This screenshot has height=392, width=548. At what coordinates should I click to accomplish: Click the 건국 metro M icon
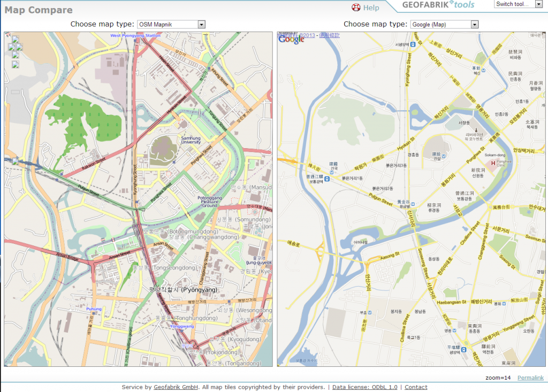click(332, 172)
